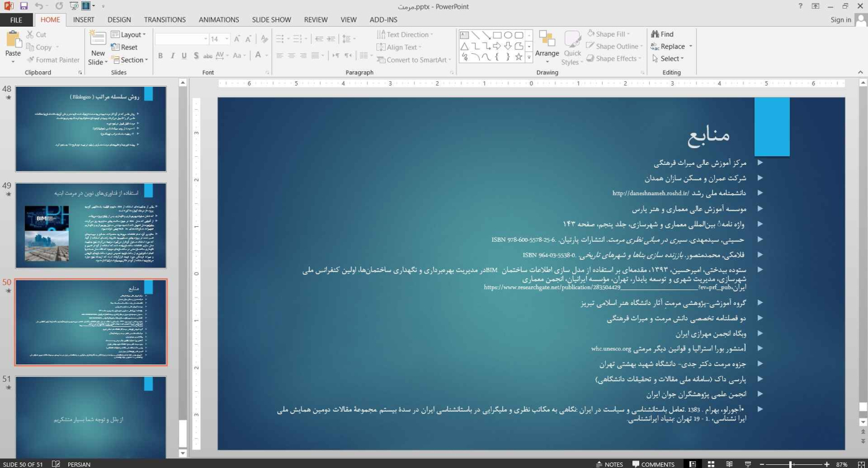Select slide 49 thumbnail
868x468 pixels.
pos(91,225)
